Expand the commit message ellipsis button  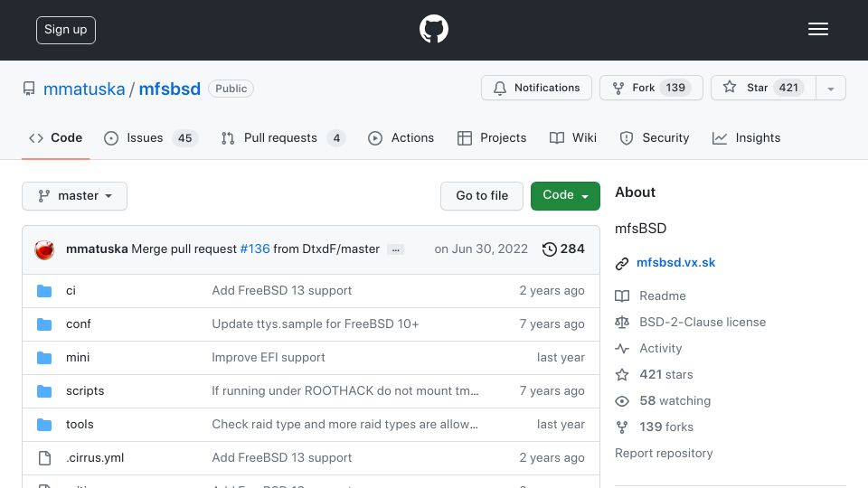(x=395, y=249)
